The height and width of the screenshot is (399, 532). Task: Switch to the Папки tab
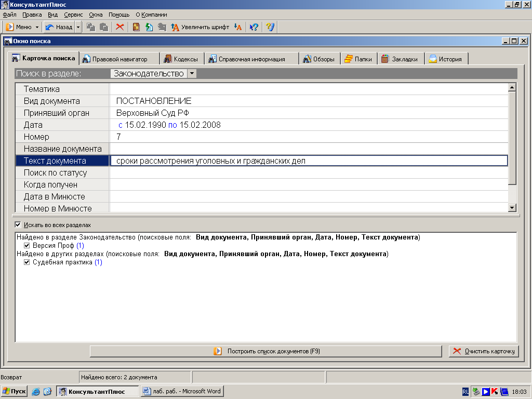[358, 59]
